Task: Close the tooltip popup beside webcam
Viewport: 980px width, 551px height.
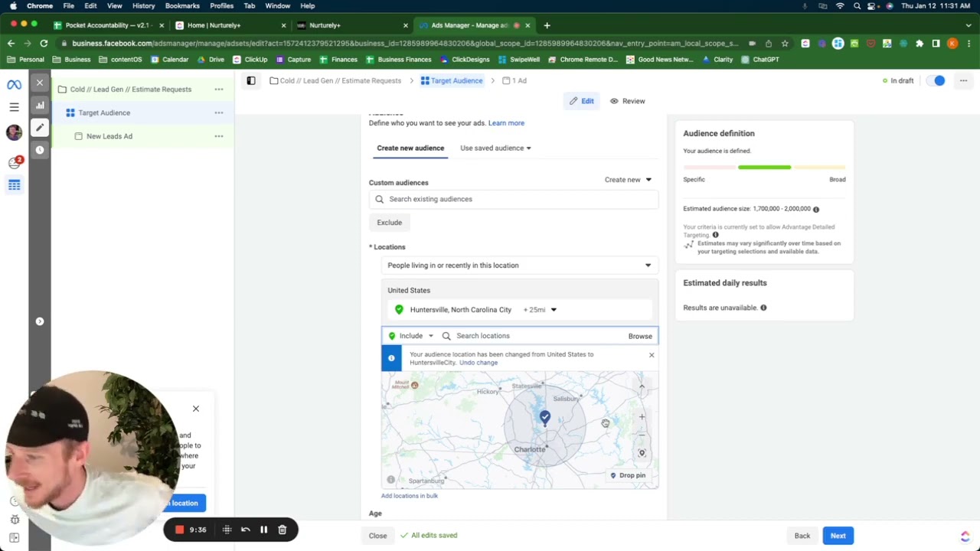Action: [x=196, y=409]
